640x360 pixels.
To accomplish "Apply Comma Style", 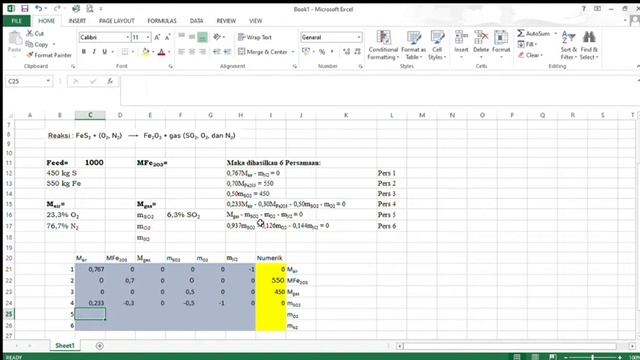I will click(x=332, y=52).
